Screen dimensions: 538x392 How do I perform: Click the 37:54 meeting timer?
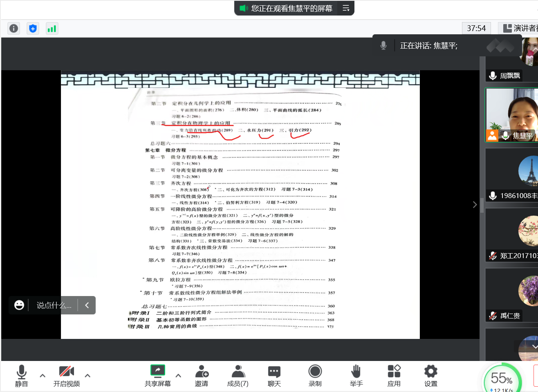(x=476, y=28)
